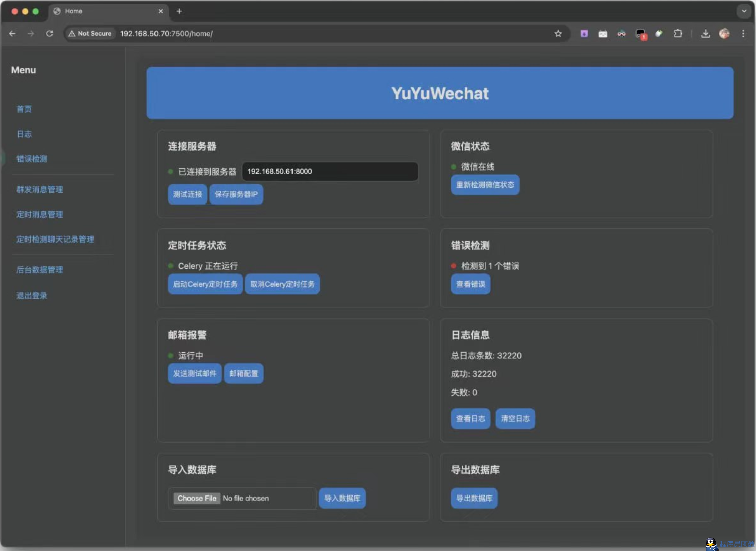
Task: Click the YuYuWechat header title
Action: (440, 93)
